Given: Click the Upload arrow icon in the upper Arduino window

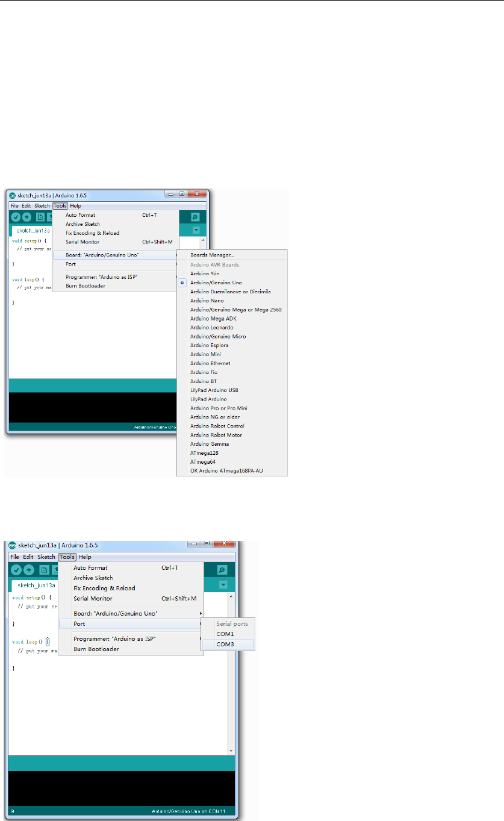Looking at the screenshot, I should pos(27,217).
